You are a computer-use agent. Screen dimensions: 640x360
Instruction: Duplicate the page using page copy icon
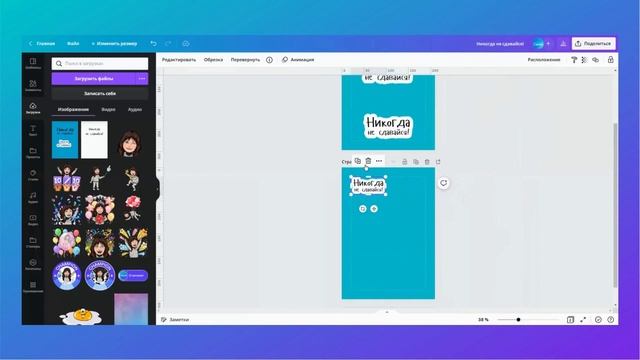(x=416, y=162)
